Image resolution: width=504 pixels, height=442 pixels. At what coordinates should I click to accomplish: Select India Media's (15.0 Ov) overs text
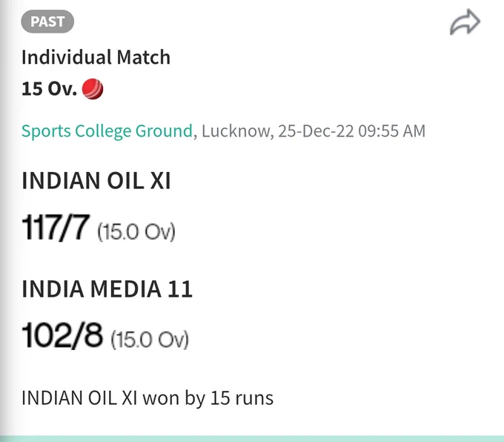(x=150, y=339)
